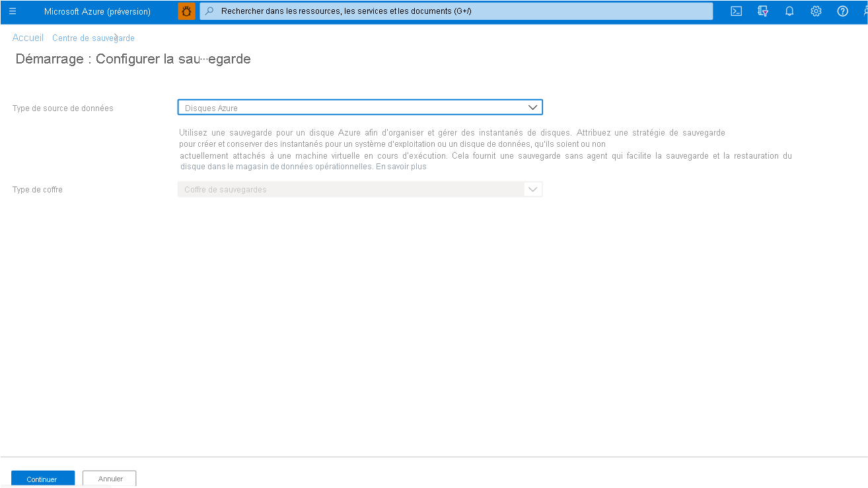Click the orange bug preview icon
The height and width of the screenshot is (488, 868).
point(187,11)
